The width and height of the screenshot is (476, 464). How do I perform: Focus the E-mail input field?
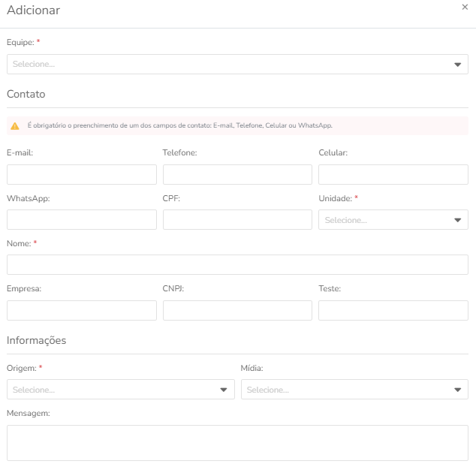pos(82,174)
